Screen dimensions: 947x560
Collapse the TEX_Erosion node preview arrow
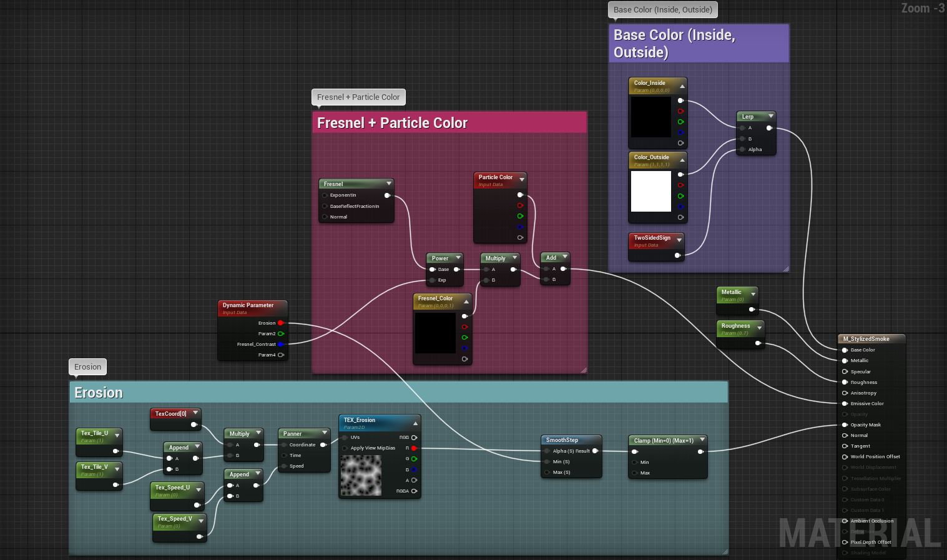(416, 423)
